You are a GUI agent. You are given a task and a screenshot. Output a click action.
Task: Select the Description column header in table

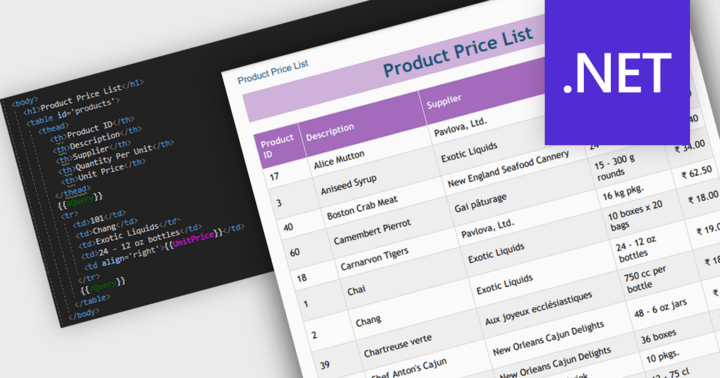tap(330, 132)
